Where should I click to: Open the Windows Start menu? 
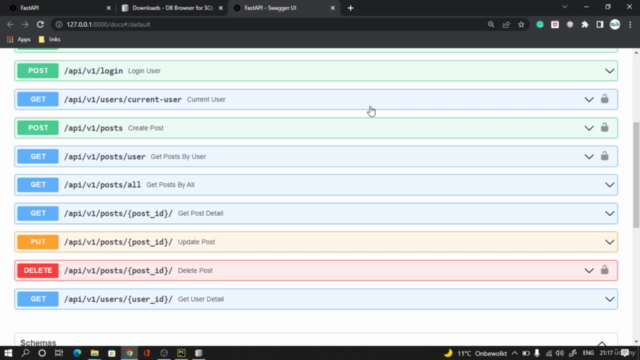[x=8, y=353]
